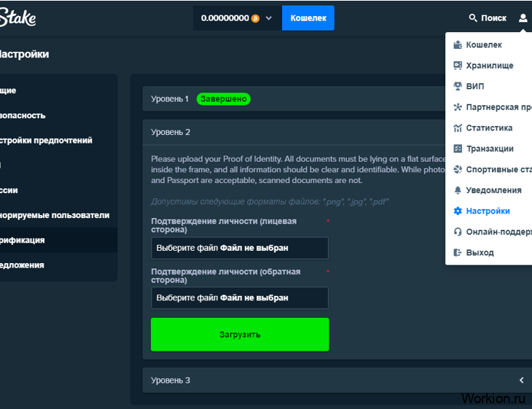Open the sidebar entry ending in 'ссии'
This screenshot has width=532, height=409.
pyautogui.click(x=59, y=190)
